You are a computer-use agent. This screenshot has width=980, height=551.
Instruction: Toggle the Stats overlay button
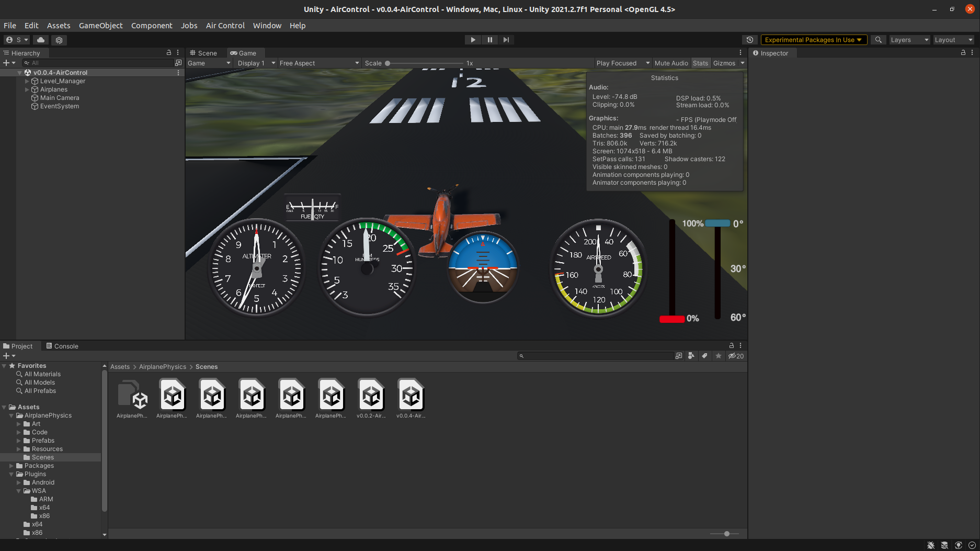tap(700, 63)
